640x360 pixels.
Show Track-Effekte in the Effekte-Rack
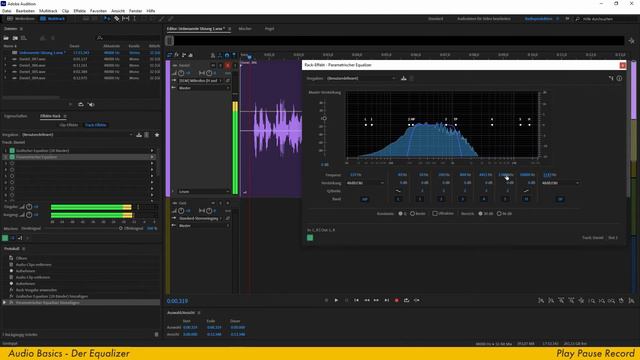tap(96, 125)
